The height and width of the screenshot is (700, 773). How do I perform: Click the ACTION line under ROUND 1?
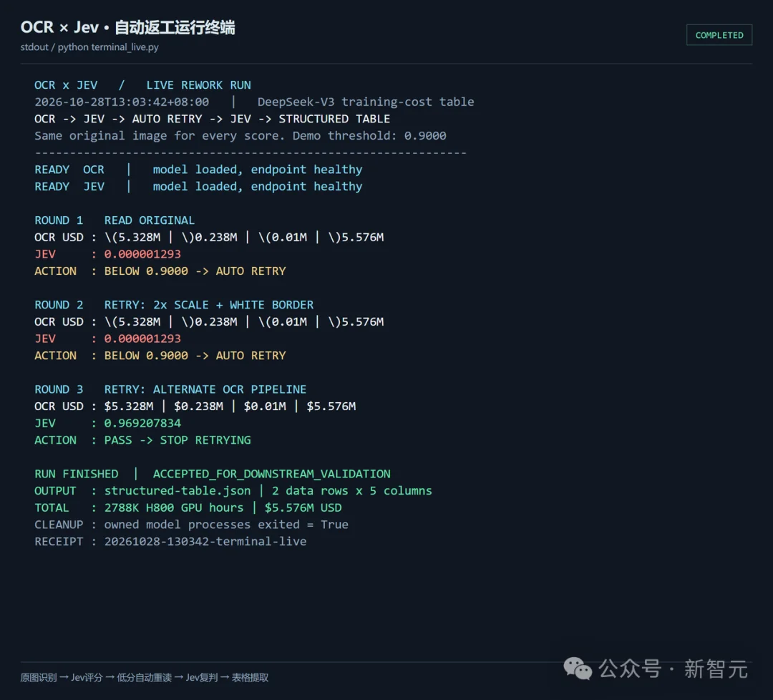(x=160, y=271)
